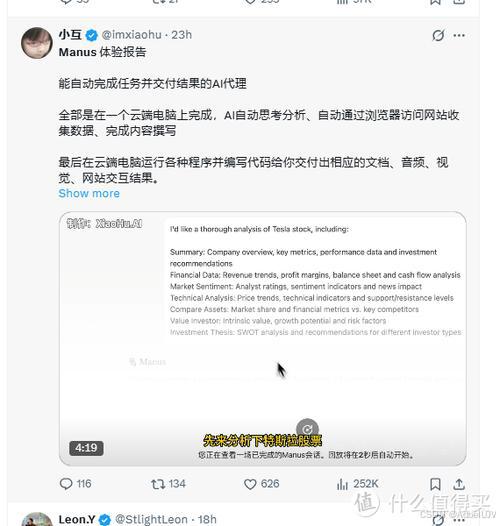View analytics icon showing 252K views
Viewport: 500px width, 526px height.
(342, 484)
